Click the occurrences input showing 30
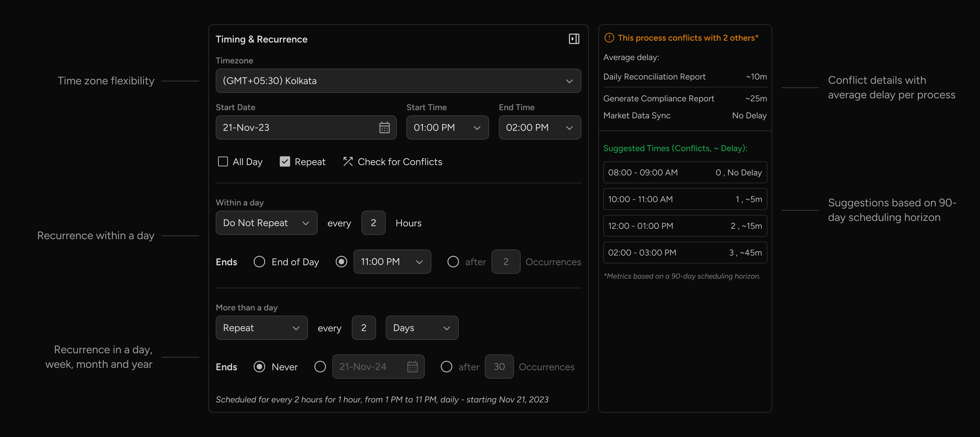This screenshot has height=437, width=980. (499, 366)
